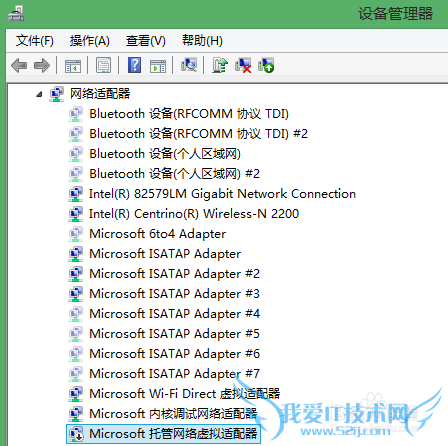Click icon beside Microsoft ISATAP Adapter #7
Screen dimensions: 448x446
coord(76,374)
